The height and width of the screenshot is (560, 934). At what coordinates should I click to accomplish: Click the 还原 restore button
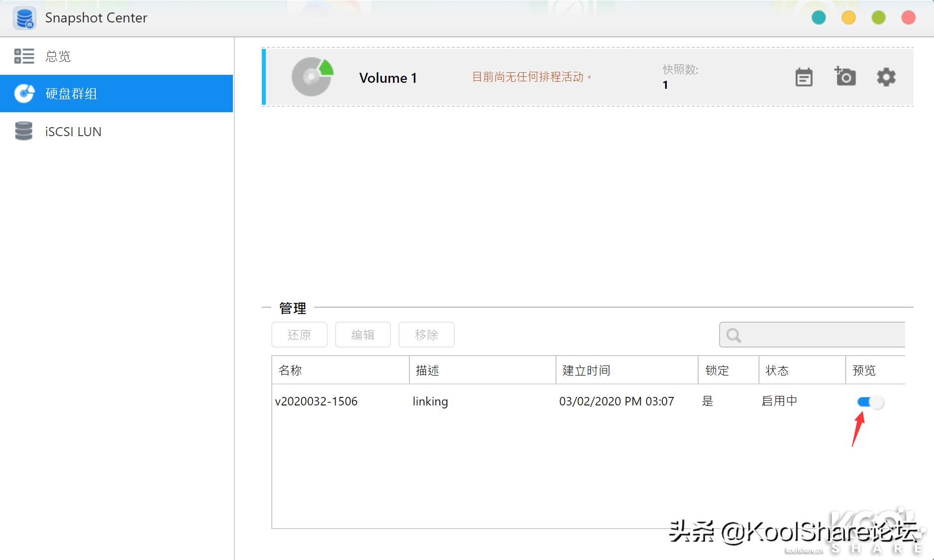coord(299,335)
